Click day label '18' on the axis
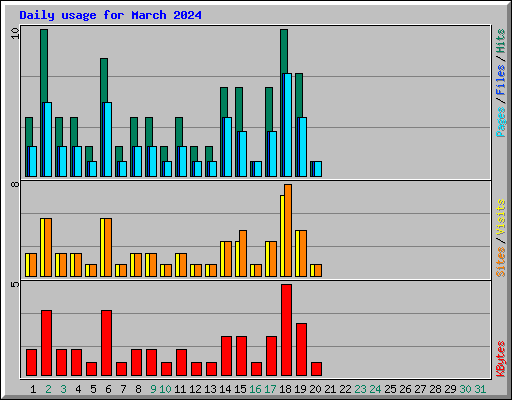 tap(285, 389)
